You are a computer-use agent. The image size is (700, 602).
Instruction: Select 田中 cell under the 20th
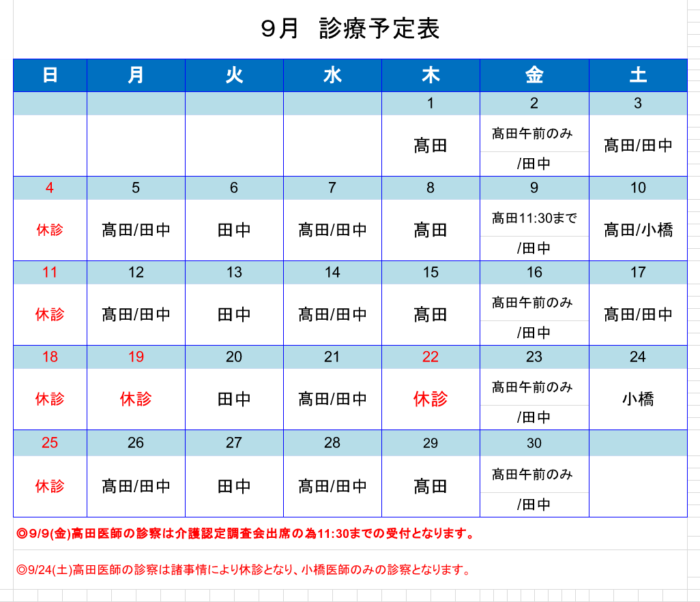(235, 400)
